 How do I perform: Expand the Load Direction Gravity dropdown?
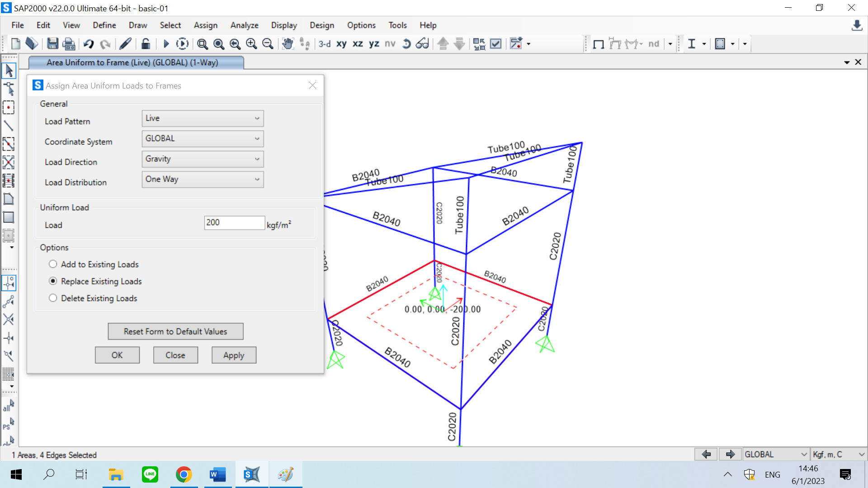203,159
